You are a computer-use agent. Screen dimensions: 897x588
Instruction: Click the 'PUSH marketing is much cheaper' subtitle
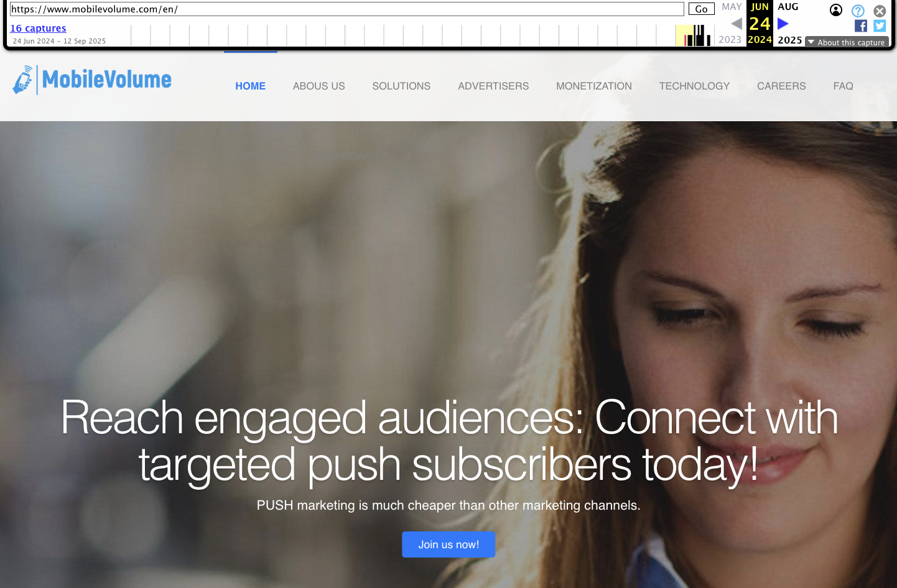[x=448, y=505]
